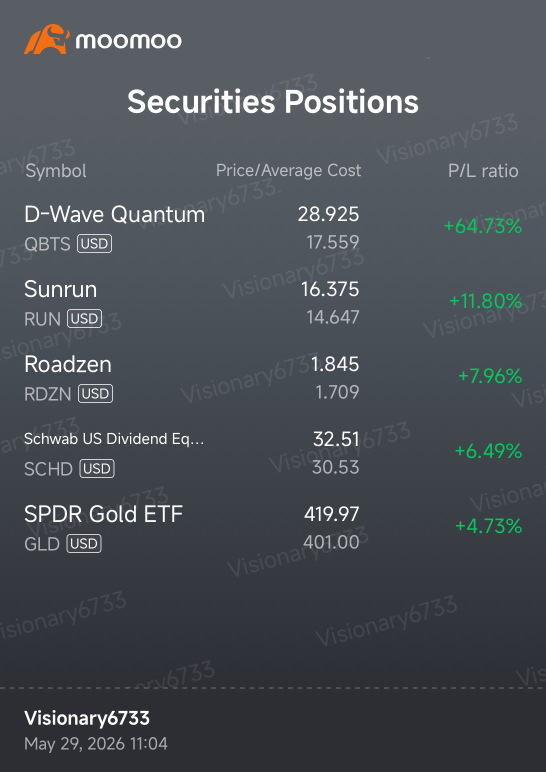The image size is (546, 772).
Task: Sort by Price/Average Cost column header
Action: pos(289,171)
